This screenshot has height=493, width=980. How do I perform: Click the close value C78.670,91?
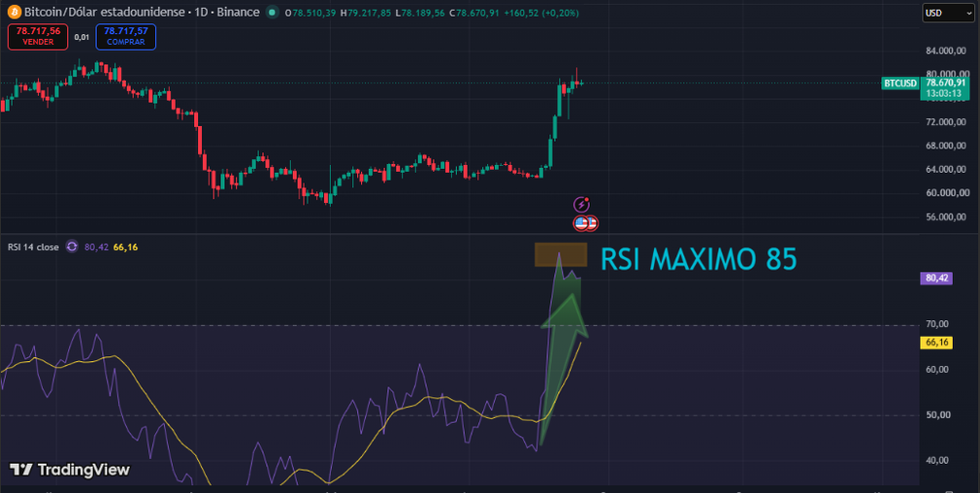pyautogui.click(x=474, y=14)
